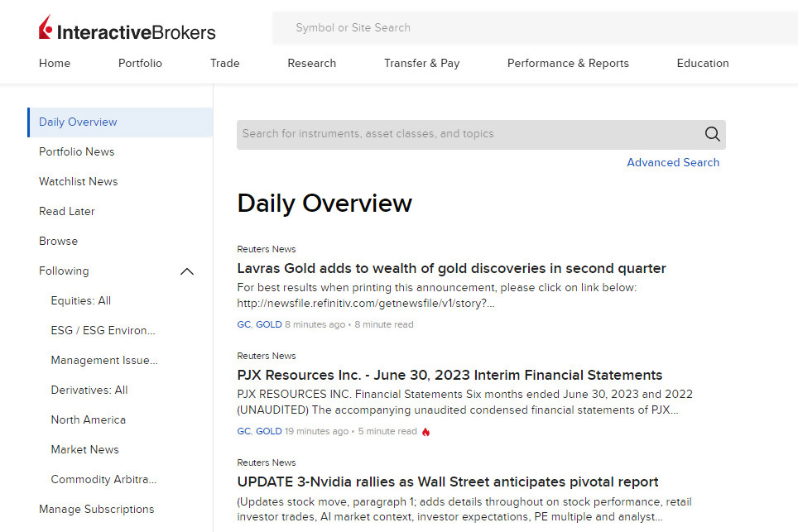Go to Read Later articles
Viewport: 798px width, 532px height.
(x=66, y=211)
